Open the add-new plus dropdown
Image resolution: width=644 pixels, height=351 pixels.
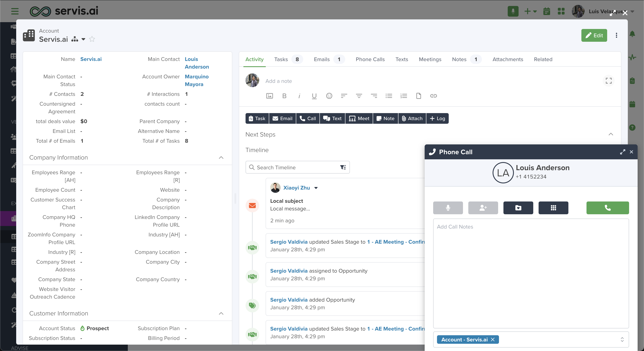530,11
